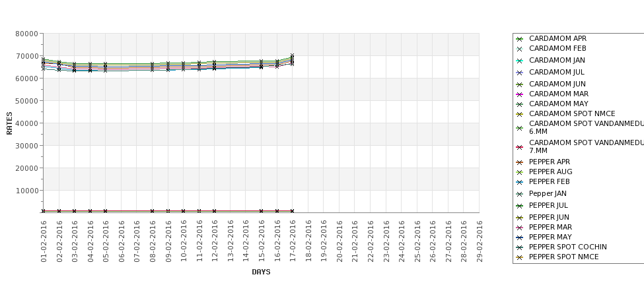Click the CARDAMOM SPOT VANDANMEDU 7.MM marker

519,147
